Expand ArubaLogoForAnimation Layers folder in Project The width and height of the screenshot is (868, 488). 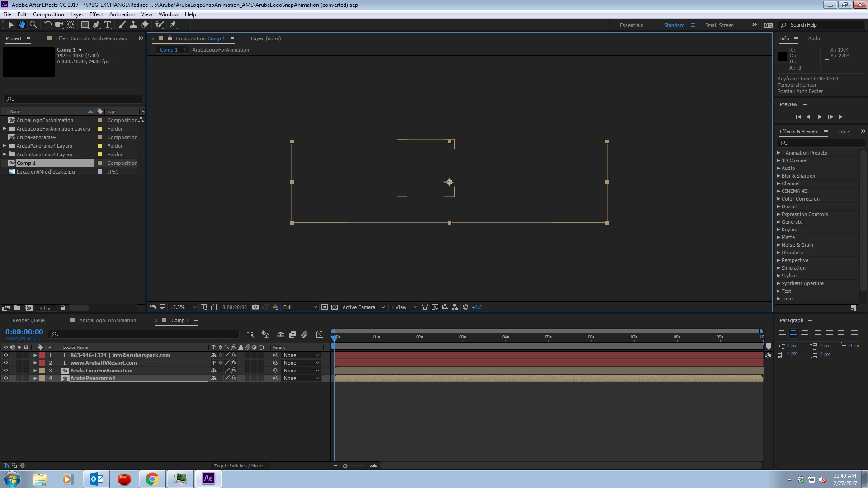(x=5, y=129)
